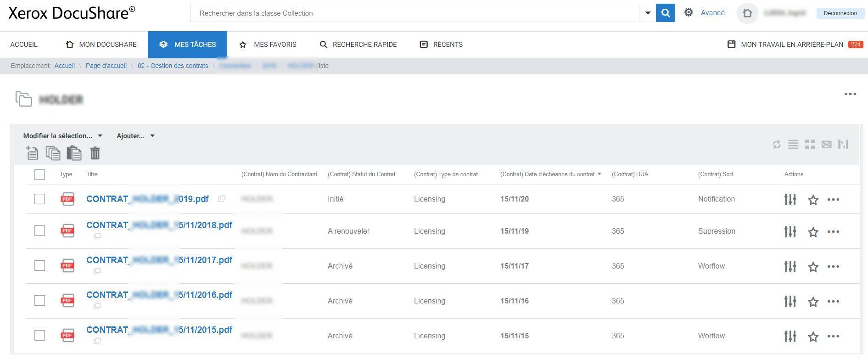Open the RÉCENTS tab

441,45
